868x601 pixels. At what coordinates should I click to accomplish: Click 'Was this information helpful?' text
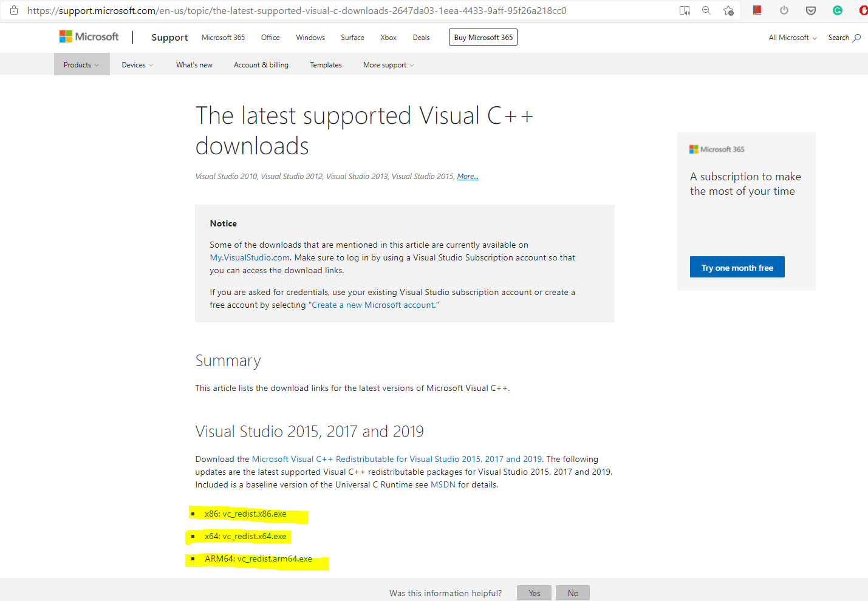[x=446, y=593]
